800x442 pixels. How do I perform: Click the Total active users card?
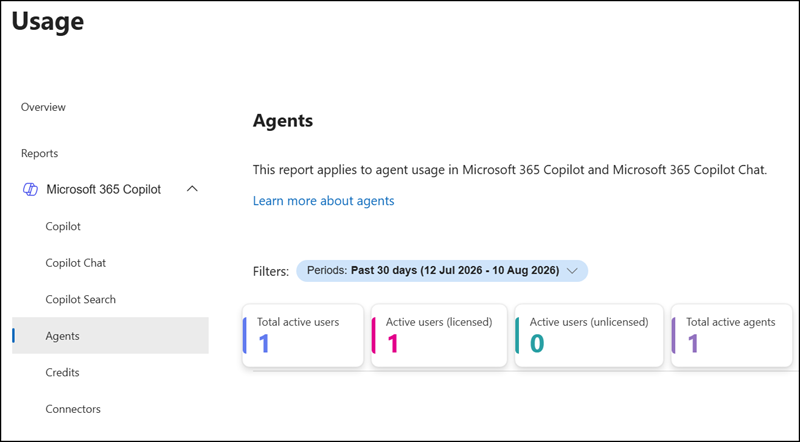click(x=303, y=335)
